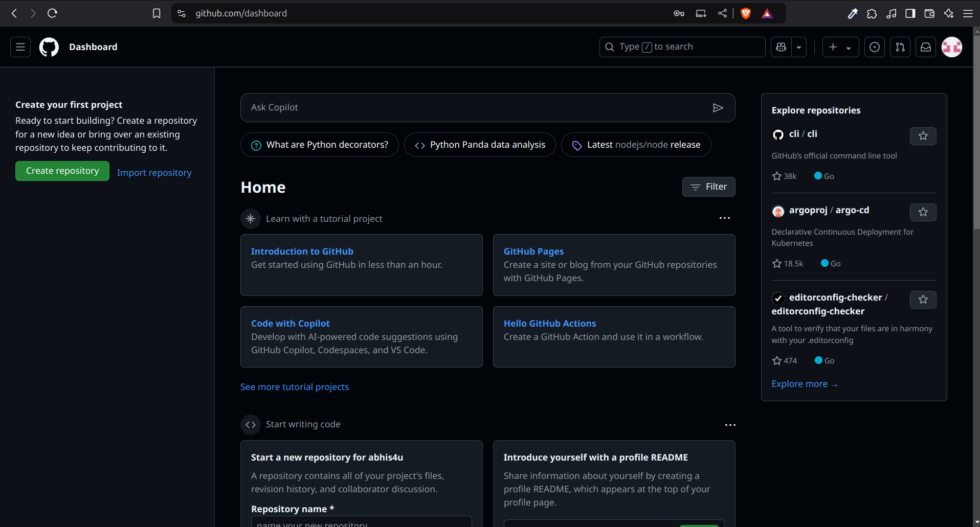Open the Filter menu for Home feed
Image resolution: width=980 pixels, height=527 pixels.
(708, 187)
